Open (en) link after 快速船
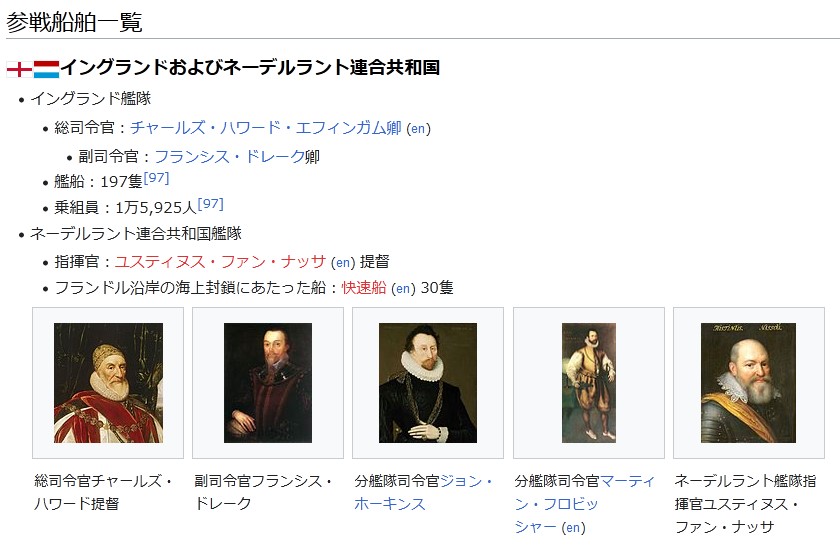The height and width of the screenshot is (545, 840). click(403, 289)
